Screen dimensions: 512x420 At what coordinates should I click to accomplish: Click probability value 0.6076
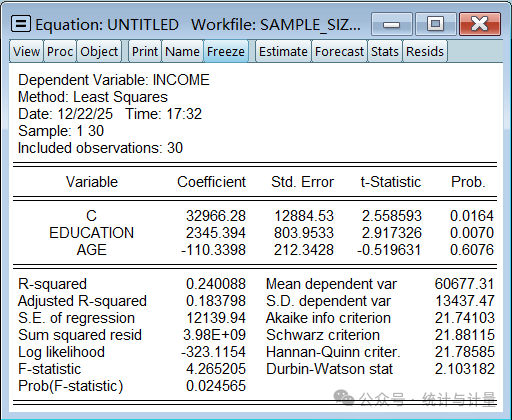point(472,250)
